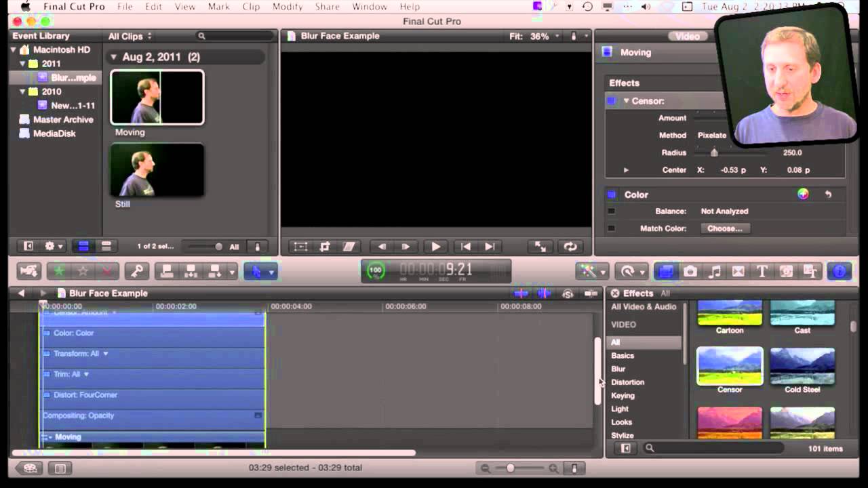This screenshot has height=488, width=868.
Task: Toggle the Color effect checkbox
Action: [x=612, y=195]
